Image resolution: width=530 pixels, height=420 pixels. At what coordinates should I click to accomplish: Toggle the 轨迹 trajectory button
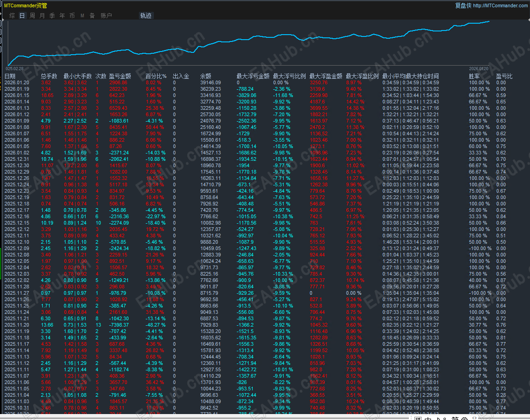(x=146, y=15)
